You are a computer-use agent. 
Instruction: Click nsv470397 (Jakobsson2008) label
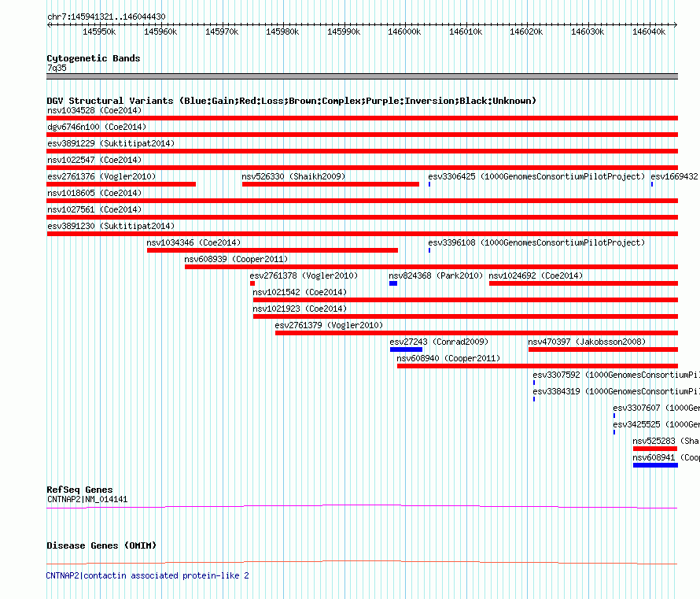coord(587,342)
